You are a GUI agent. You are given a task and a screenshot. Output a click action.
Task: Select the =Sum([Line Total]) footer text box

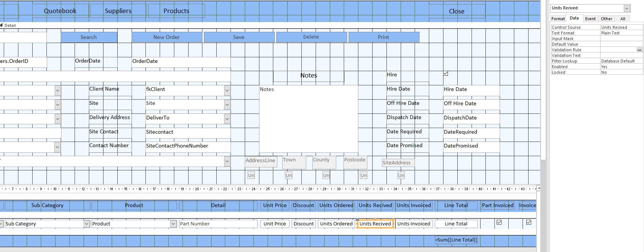coord(456,240)
